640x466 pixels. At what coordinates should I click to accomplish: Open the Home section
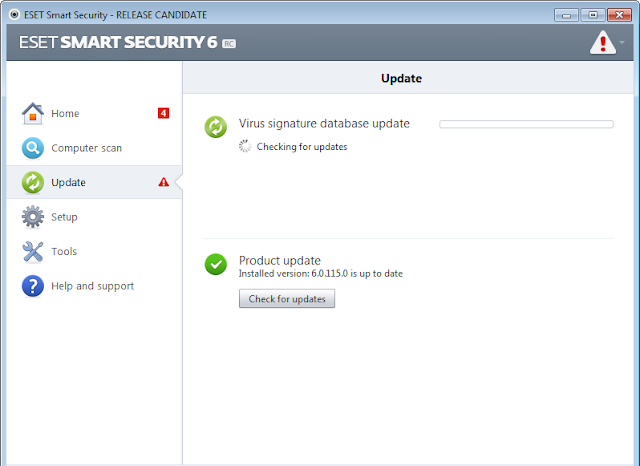tap(95, 113)
